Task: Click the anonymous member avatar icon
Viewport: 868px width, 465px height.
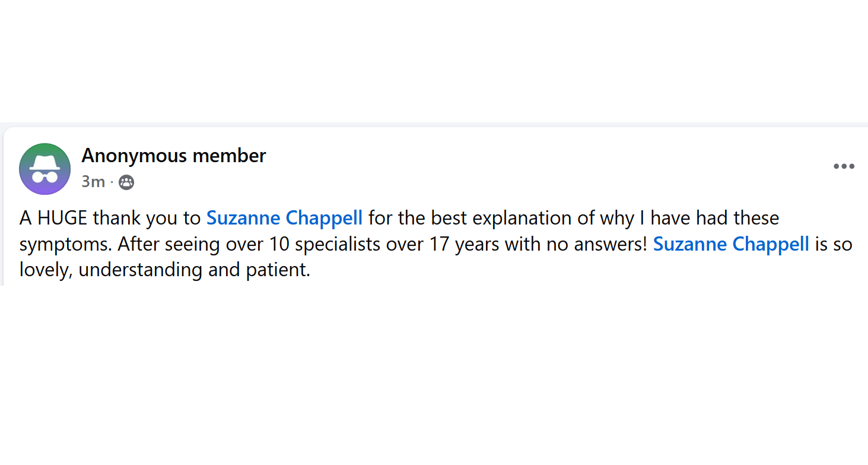Action: tap(44, 169)
